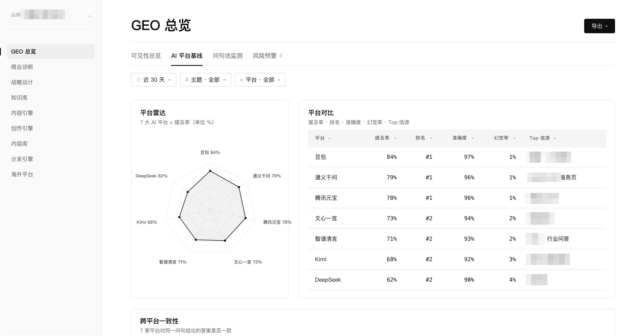
Task: Click radar label Kimi 68%
Action: (x=147, y=222)
